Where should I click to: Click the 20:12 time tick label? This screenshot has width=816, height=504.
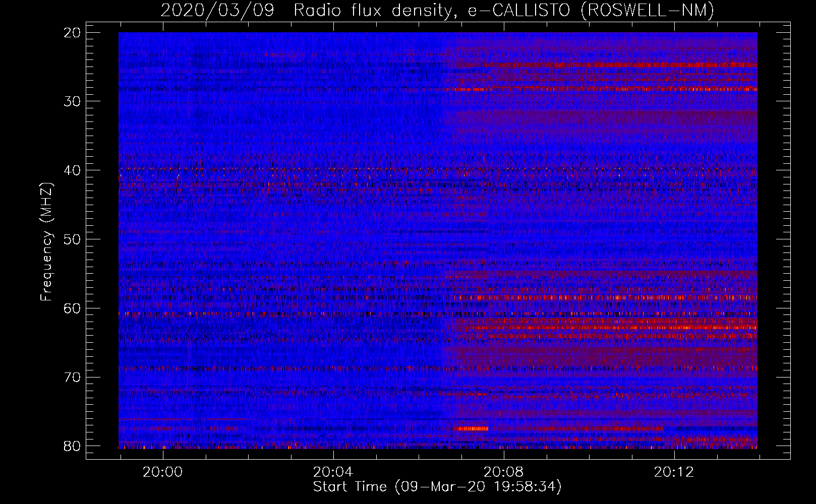(x=674, y=472)
